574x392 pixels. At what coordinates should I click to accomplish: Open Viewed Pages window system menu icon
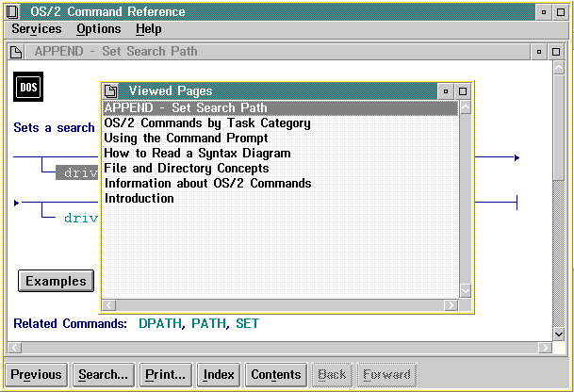tap(111, 90)
